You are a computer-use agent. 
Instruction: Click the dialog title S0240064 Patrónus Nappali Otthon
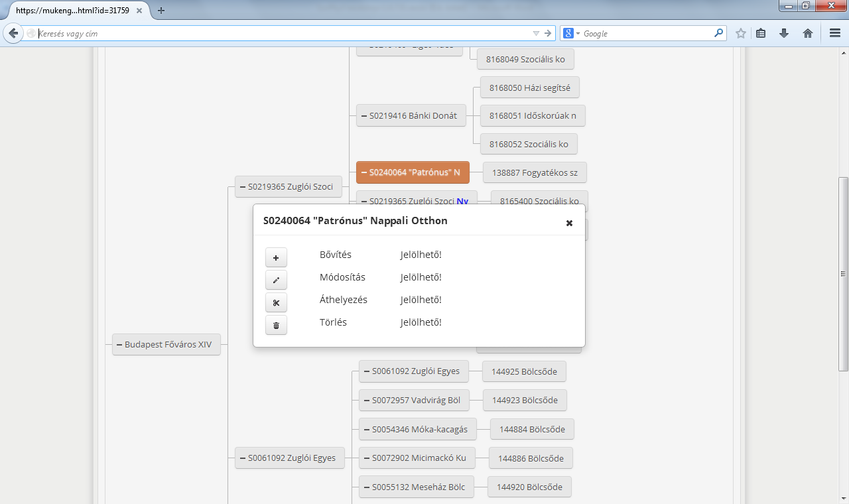click(x=355, y=221)
